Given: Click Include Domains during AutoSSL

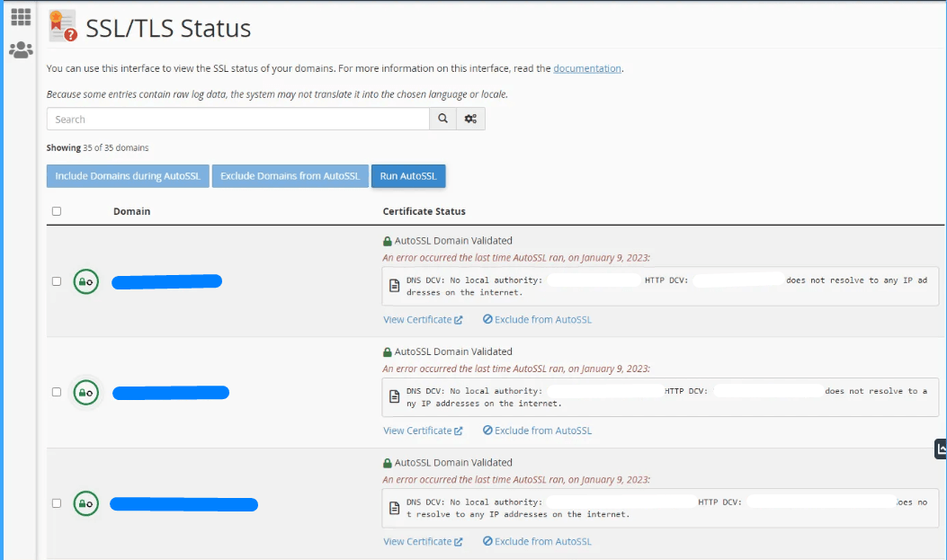Looking at the screenshot, I should pos(127,175).
